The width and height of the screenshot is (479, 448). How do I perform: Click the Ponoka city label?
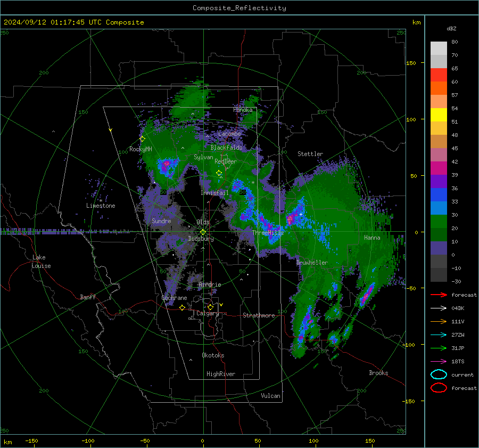pyautogui.click(x=243, y=110)
